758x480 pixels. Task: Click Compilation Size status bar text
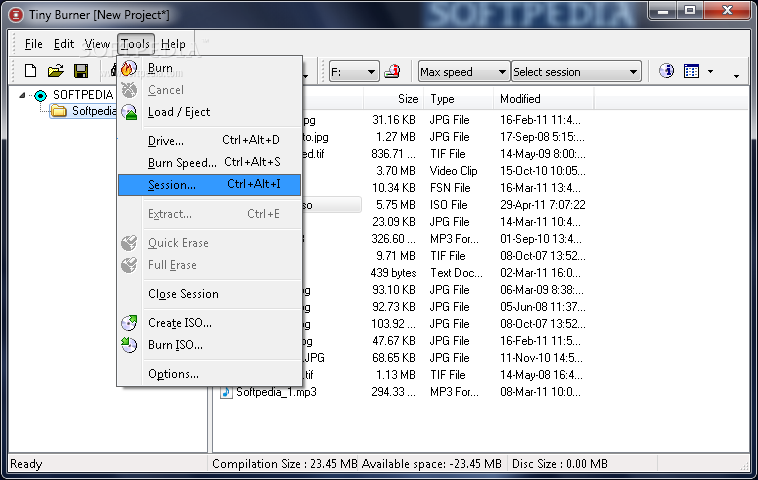pos(285,464)
